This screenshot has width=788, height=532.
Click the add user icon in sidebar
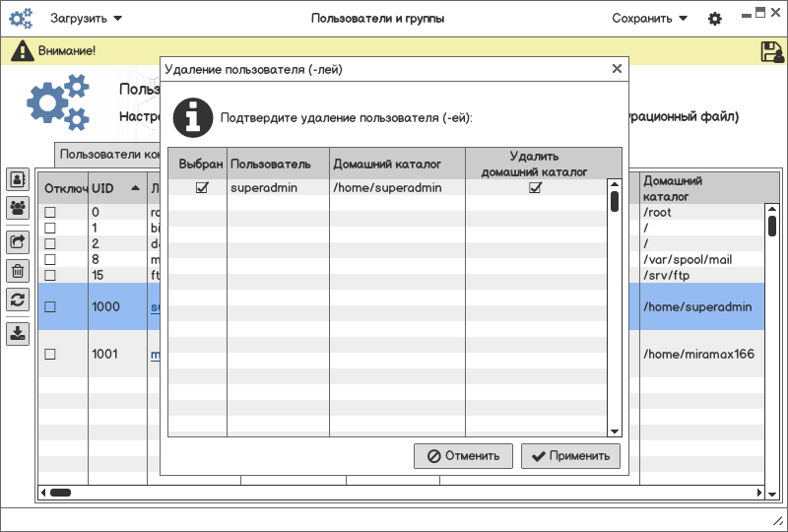click(x=18, y=179)
